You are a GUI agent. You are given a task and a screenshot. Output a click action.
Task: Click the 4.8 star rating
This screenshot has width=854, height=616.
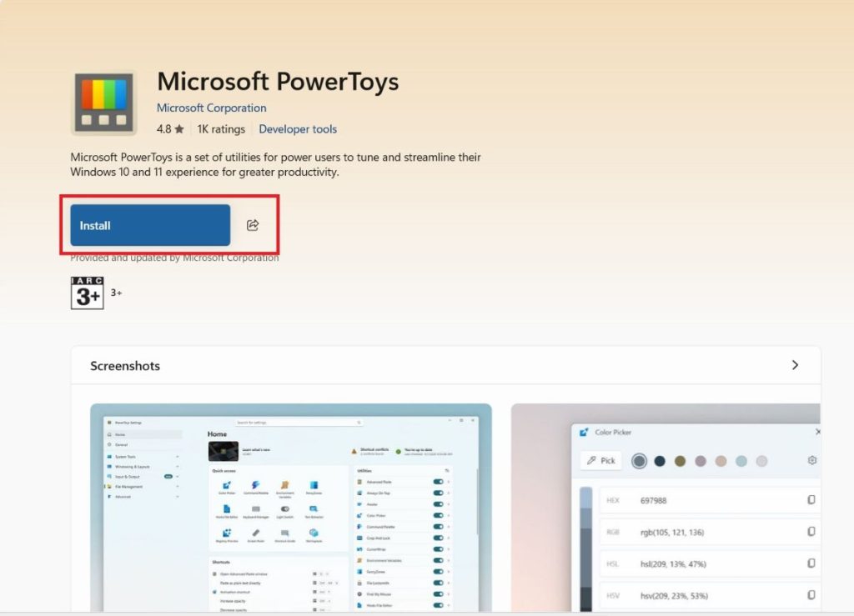click(x=170, y=129)
